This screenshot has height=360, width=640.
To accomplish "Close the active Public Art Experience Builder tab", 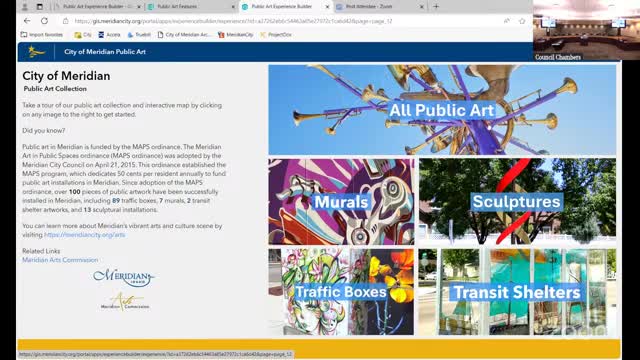I will 327,7.
